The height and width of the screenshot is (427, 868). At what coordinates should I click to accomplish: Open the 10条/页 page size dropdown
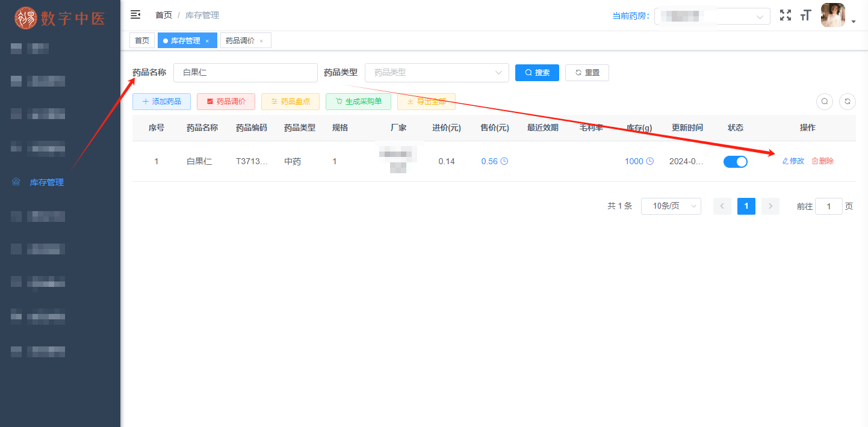pos(671,206)
